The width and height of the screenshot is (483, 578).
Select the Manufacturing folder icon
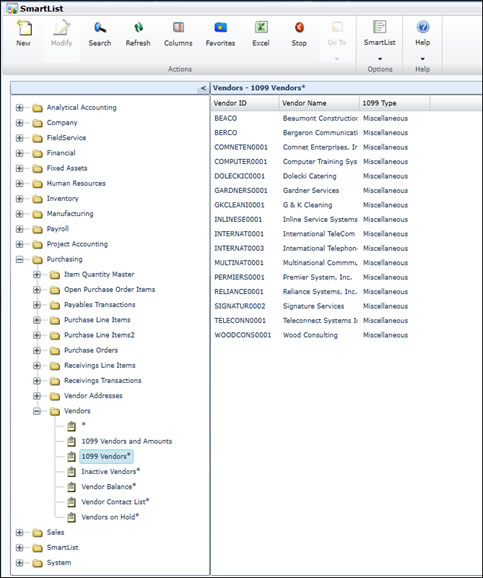click(x=37, y=214)
